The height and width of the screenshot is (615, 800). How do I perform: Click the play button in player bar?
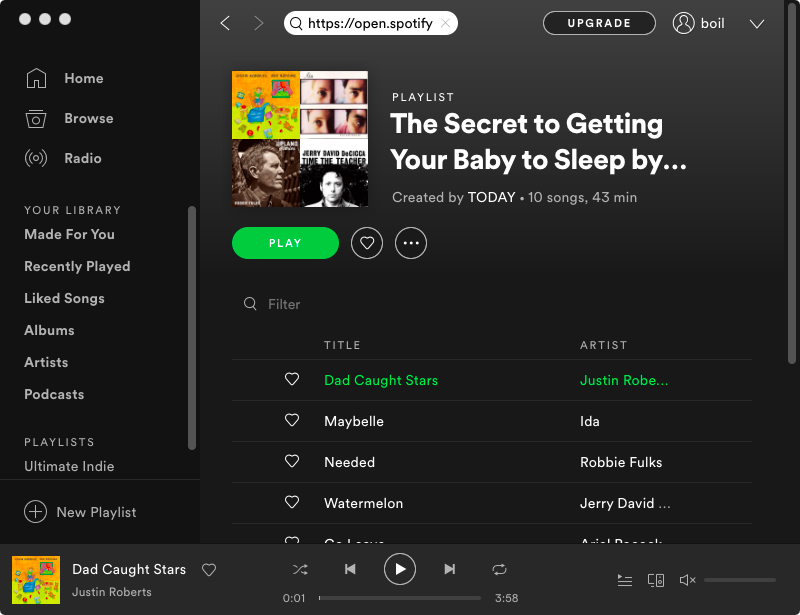(400, 569)
